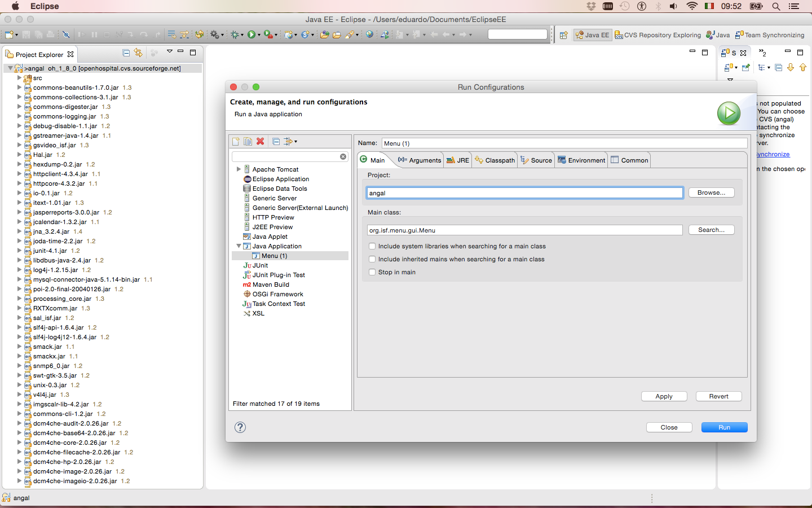This screenshot has height=508, width=812.
Task: Click the Duplicate launch configuration icon
Action: pyautogui.click(x=248, y=142)
